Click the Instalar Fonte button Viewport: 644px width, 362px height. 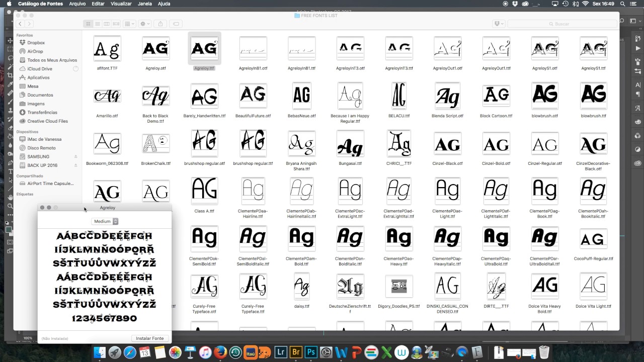[x=150, y=338]
